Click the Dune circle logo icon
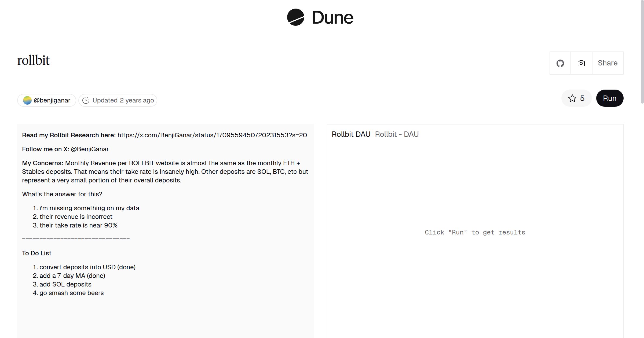 [x=295, y=17]
